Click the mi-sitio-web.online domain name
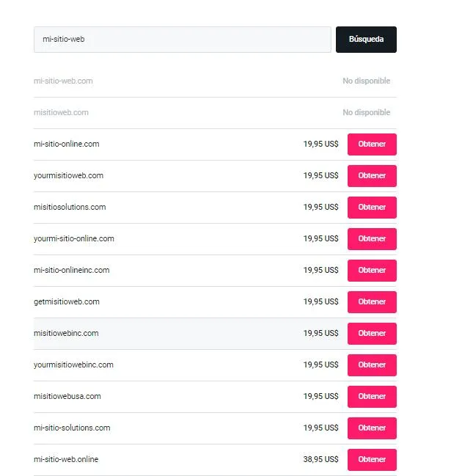 coord(66,460)
